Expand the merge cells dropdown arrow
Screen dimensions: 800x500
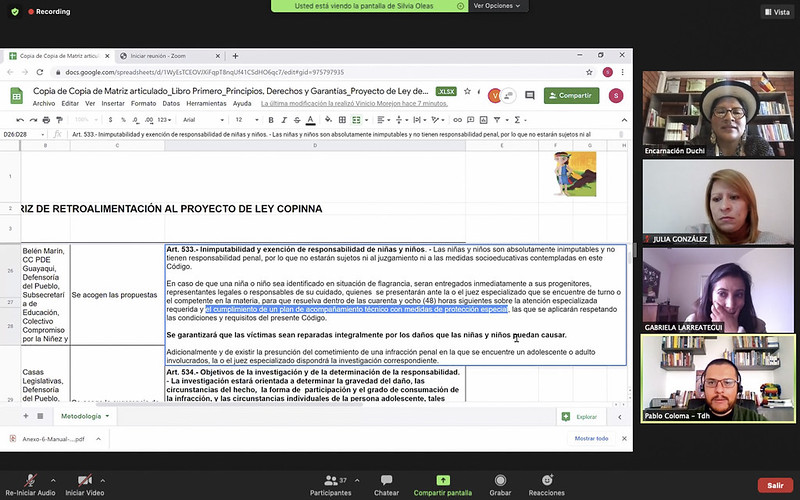coord(366,120)
